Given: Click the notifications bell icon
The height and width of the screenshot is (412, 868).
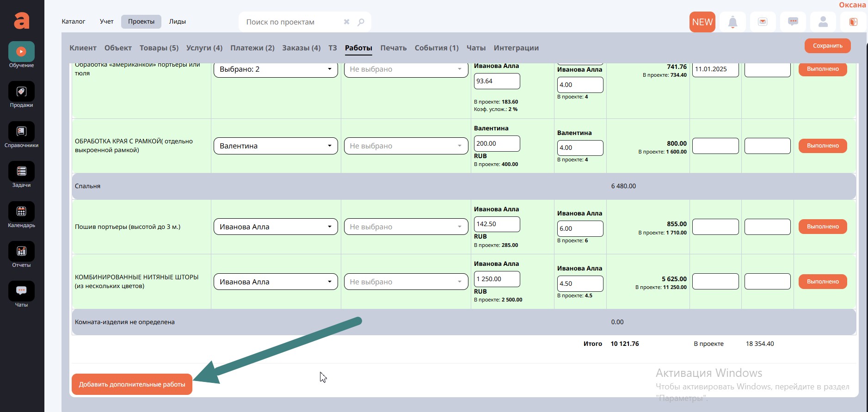Looking at the screenshot, I should (733, 22).
